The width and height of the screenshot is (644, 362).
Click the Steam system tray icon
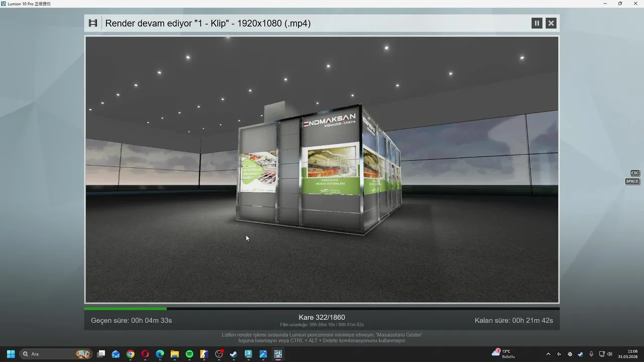580,354
